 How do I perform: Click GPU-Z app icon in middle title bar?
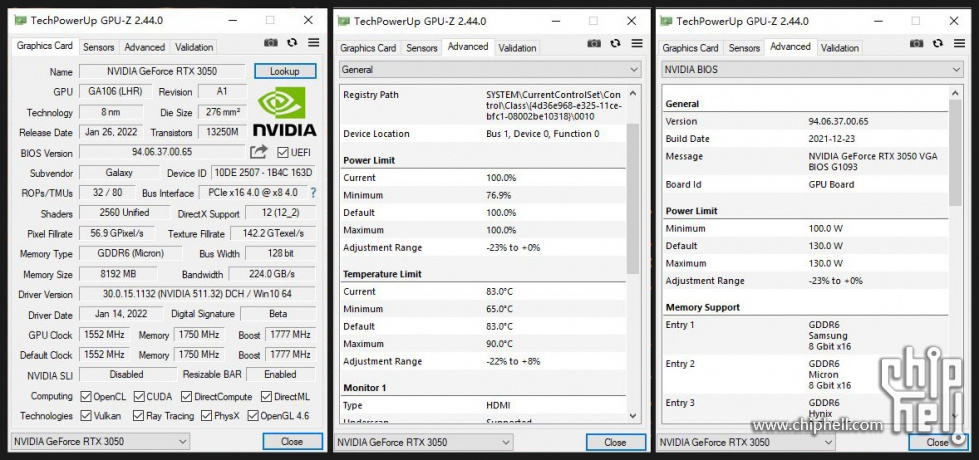coord(344,21)
